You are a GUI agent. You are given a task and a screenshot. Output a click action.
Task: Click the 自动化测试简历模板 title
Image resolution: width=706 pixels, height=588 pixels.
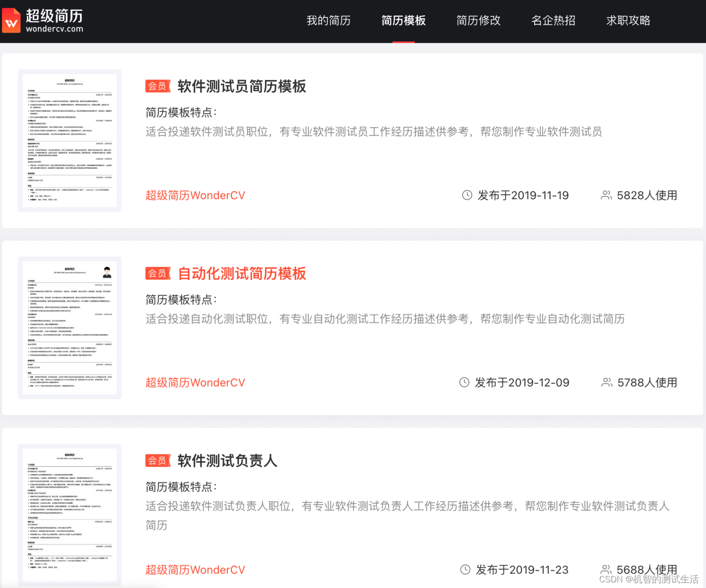(x=242, y=274)
